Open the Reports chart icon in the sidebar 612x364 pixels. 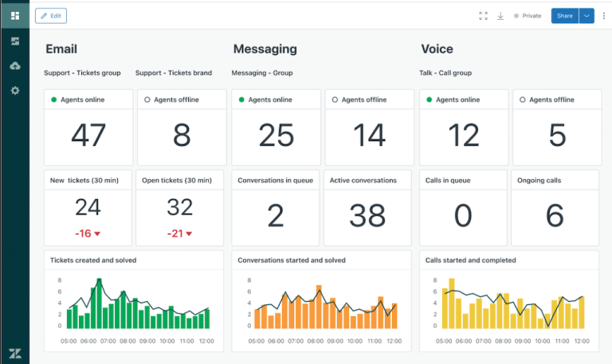tap(14, 41)
